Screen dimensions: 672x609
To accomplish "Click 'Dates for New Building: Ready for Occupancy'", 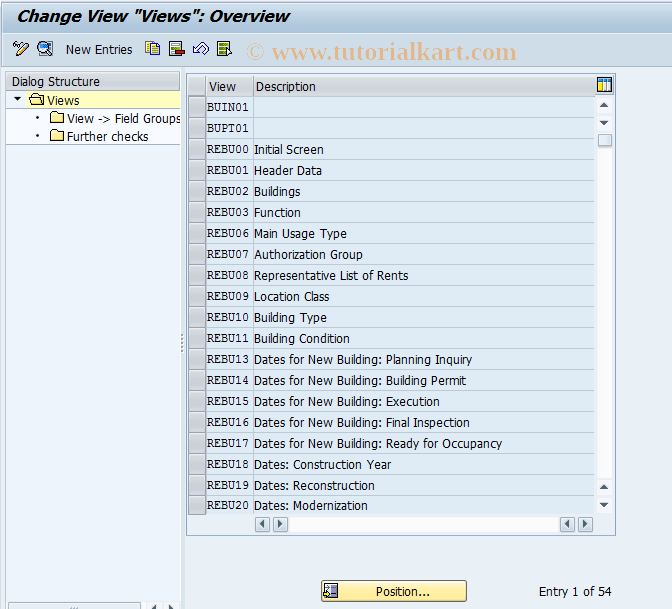I will [423, 443].
